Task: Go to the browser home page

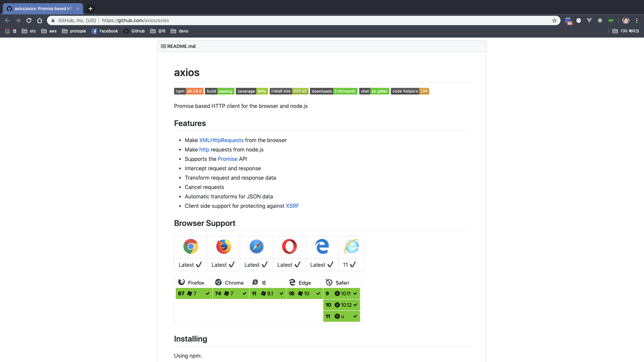Action: 40,20
